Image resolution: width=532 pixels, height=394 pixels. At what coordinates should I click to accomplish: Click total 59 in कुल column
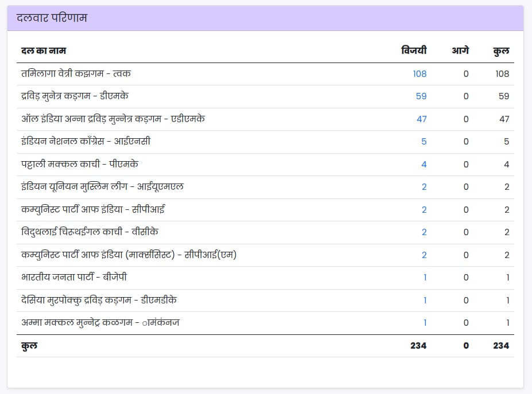504,96
